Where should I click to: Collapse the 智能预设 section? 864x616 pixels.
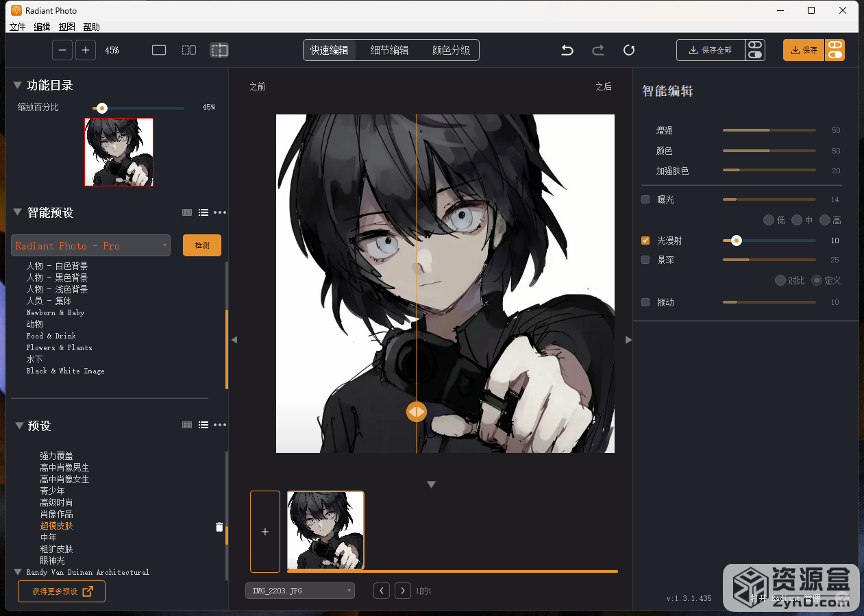[x=18, y=212]
